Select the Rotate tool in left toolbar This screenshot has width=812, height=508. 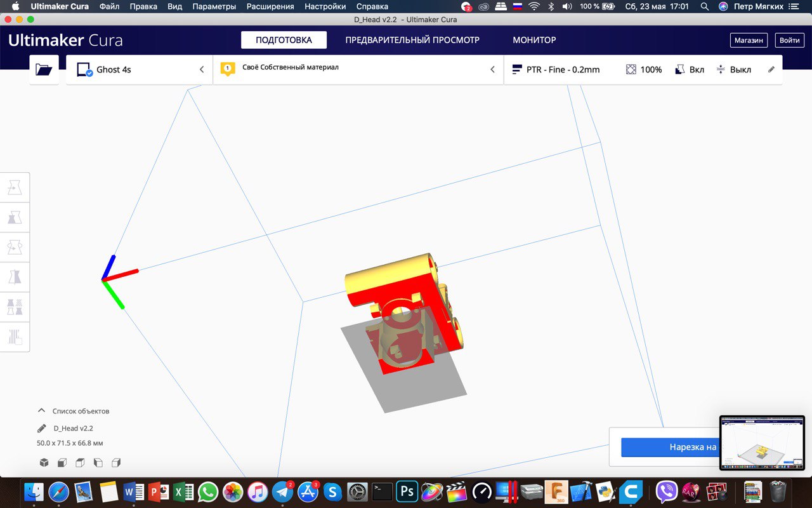[15, 247]
